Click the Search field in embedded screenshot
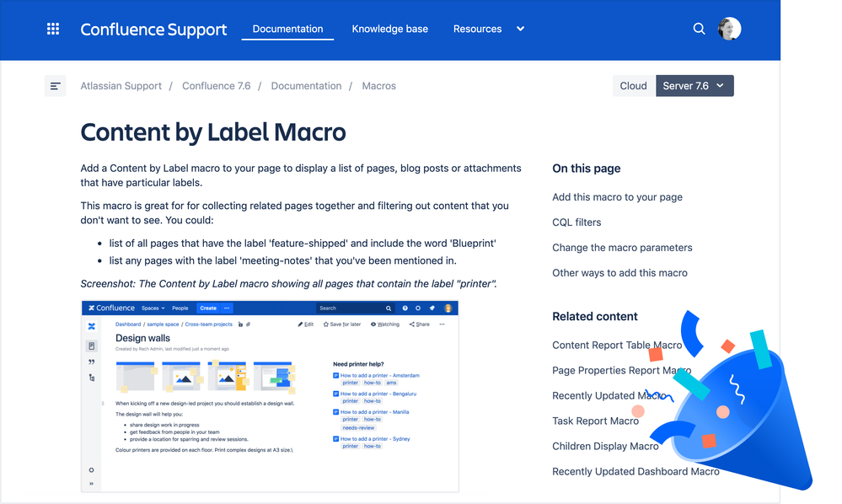 (355, 308)
